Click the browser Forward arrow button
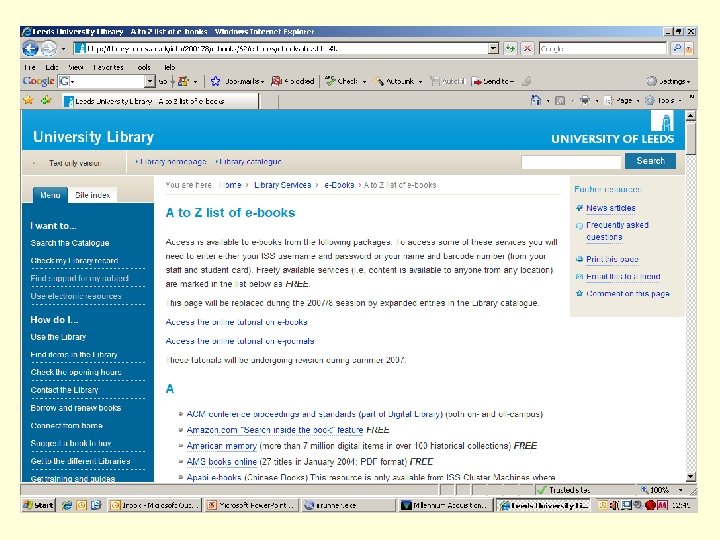720x540 pixels. (x=48, y=48)
